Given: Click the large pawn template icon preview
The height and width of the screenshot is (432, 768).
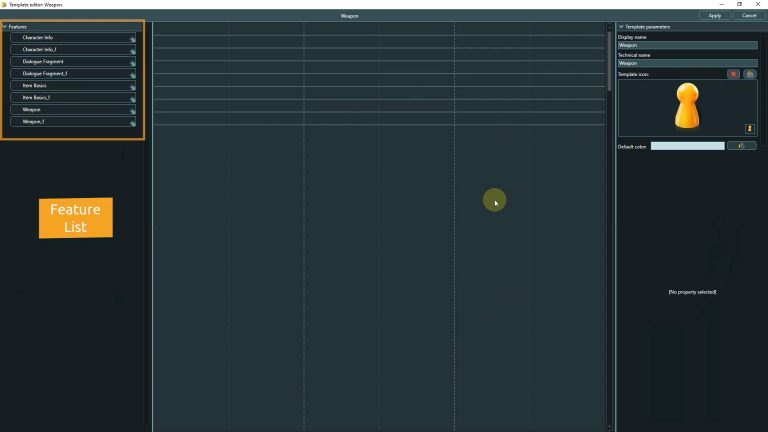Looking at the screenshot, I should click(x=687, y=106).
